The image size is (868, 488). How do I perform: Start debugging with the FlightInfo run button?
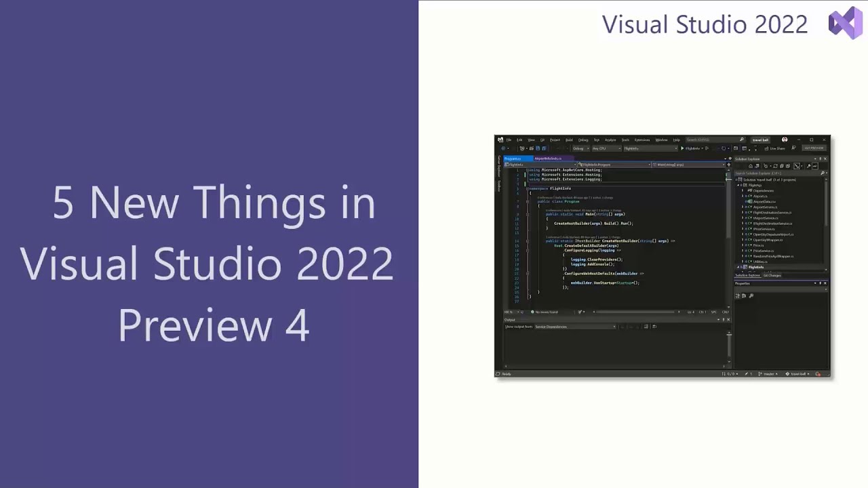tap(690, 148)
